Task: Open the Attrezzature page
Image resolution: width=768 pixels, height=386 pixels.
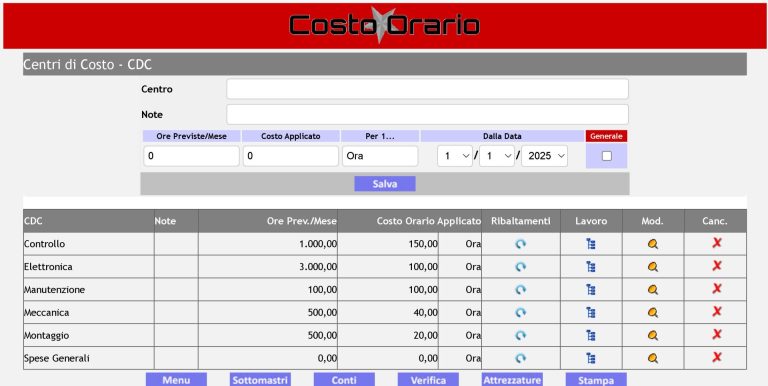Action: pos(512,380)
